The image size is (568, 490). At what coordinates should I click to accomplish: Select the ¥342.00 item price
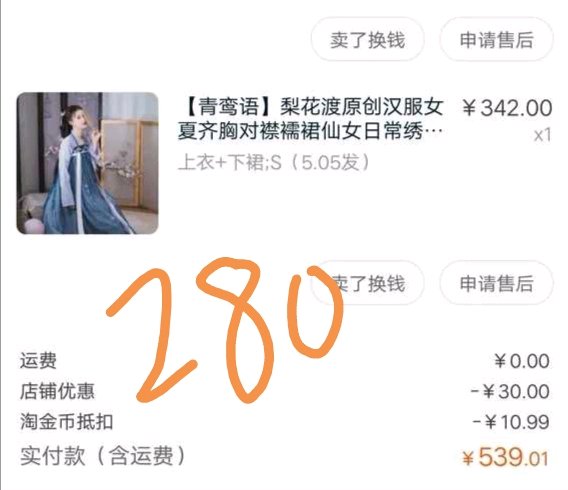coord(507,108)
